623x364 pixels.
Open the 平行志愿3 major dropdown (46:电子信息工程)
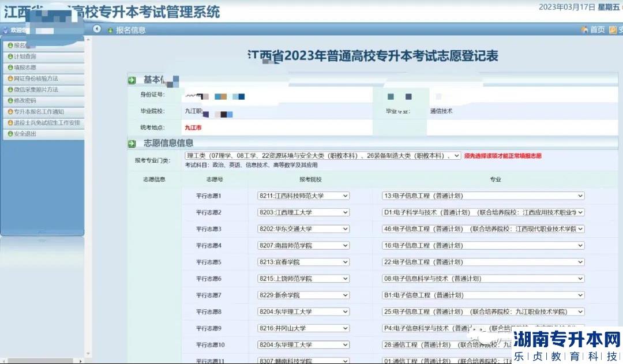pos(483,229)
